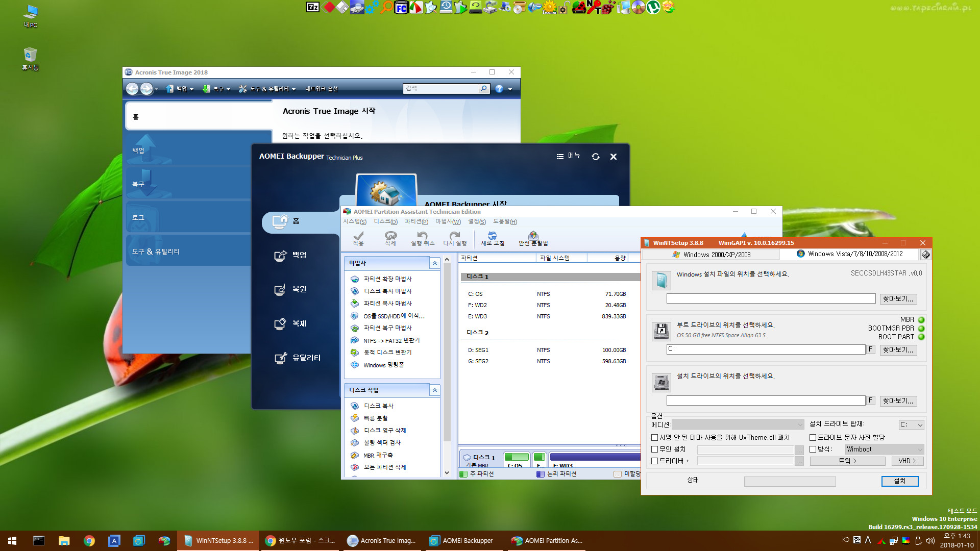Enable 드라이버 + checkbox
980x551 pixels.
pos(654,461)
